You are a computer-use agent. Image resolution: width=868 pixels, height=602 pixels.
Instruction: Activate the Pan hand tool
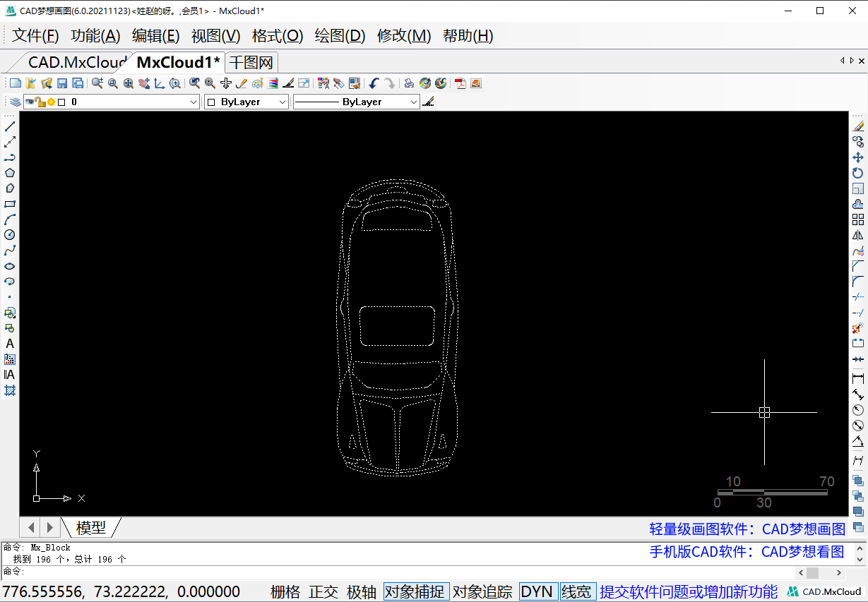click(144, 83)
